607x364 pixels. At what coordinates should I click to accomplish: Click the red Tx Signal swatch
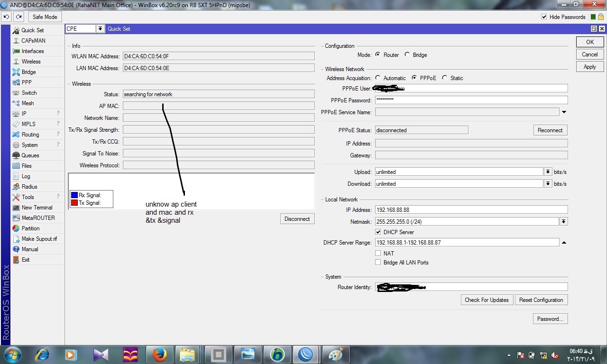(74, 203)
